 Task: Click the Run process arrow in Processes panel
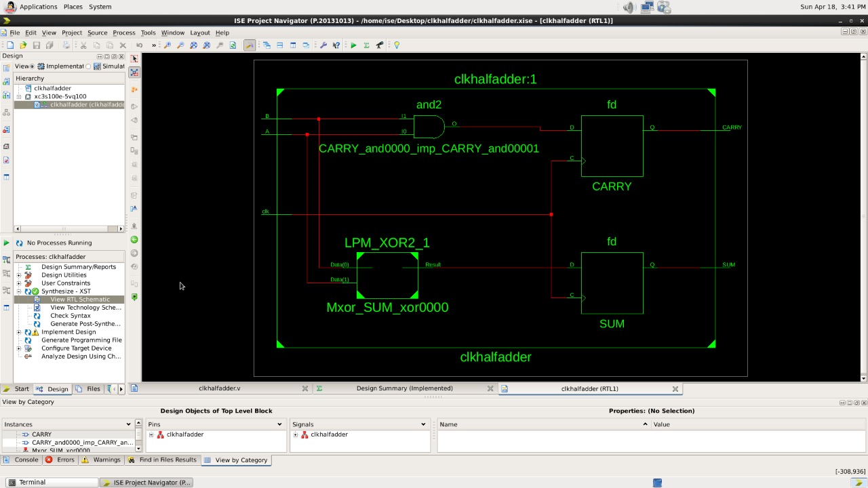(x=5, y=243)
